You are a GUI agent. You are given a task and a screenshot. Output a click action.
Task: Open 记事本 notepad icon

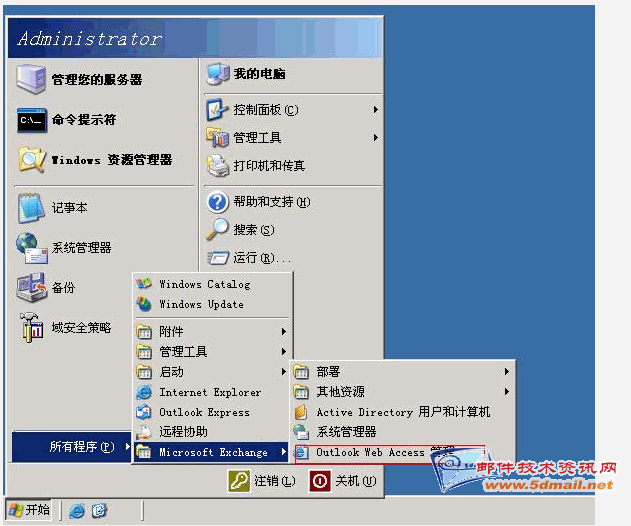point(30,208)
